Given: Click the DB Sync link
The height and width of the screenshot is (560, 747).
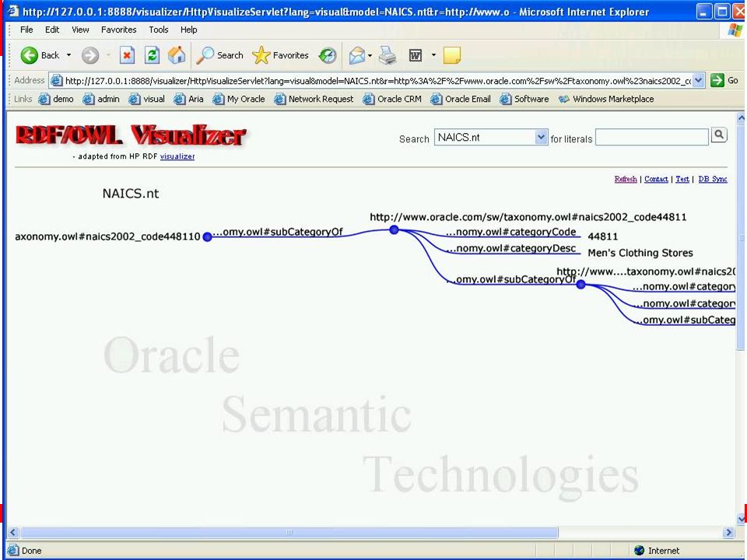Looking at the screenshot, I should pyautogui.click(x=713, y=179).
